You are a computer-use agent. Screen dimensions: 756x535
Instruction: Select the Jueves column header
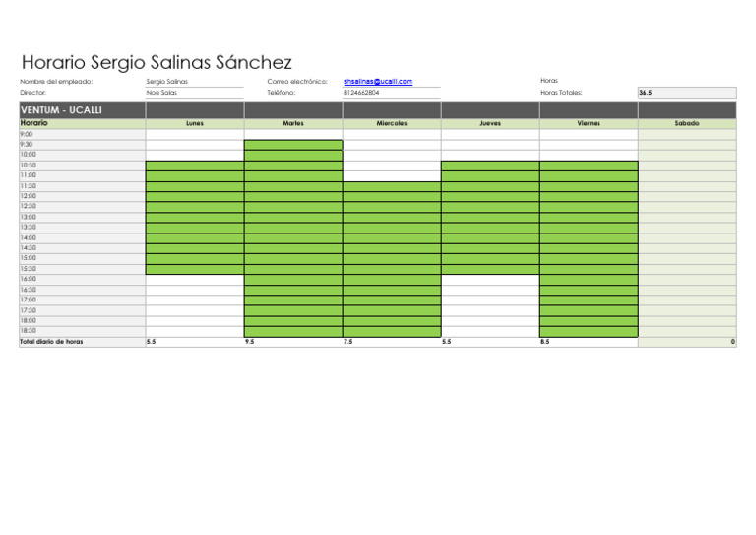[490, 123]
